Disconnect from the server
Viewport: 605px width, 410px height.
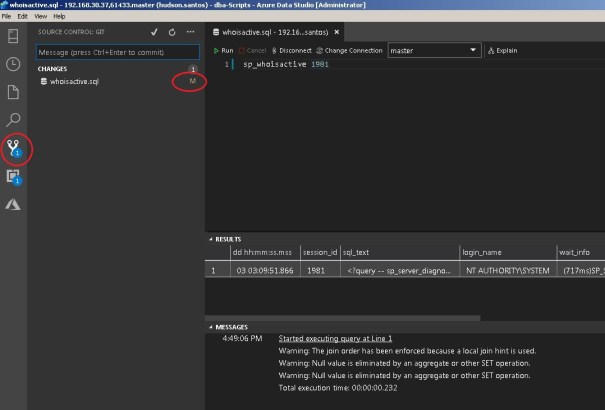(291, 50)
